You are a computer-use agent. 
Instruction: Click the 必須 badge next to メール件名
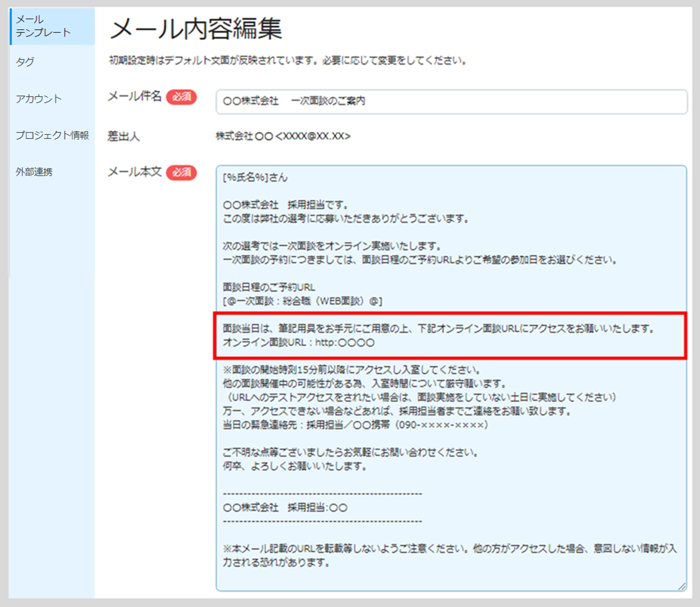(x=181, y=97)
